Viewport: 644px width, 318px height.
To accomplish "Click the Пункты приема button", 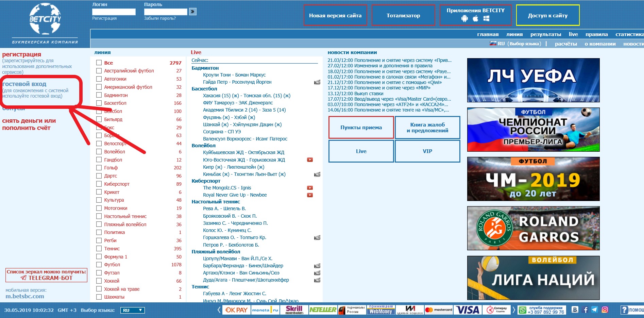I will [x=361, y=127].
